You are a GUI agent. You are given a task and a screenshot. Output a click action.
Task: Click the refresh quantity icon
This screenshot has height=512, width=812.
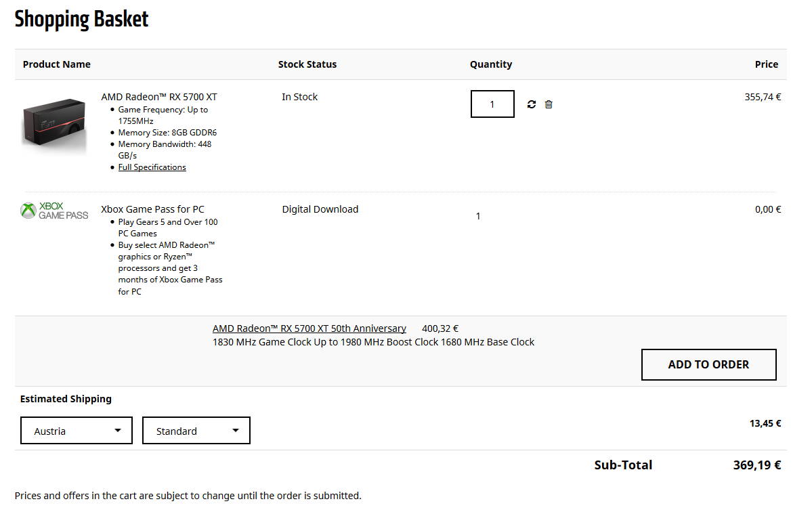[532, 104]
